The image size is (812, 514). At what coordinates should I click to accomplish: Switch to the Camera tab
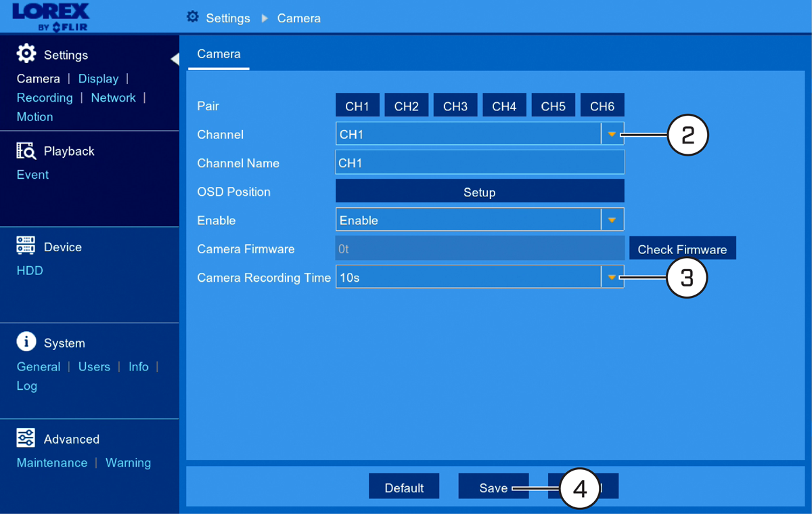pyautogui.click(x=219, y=54)
